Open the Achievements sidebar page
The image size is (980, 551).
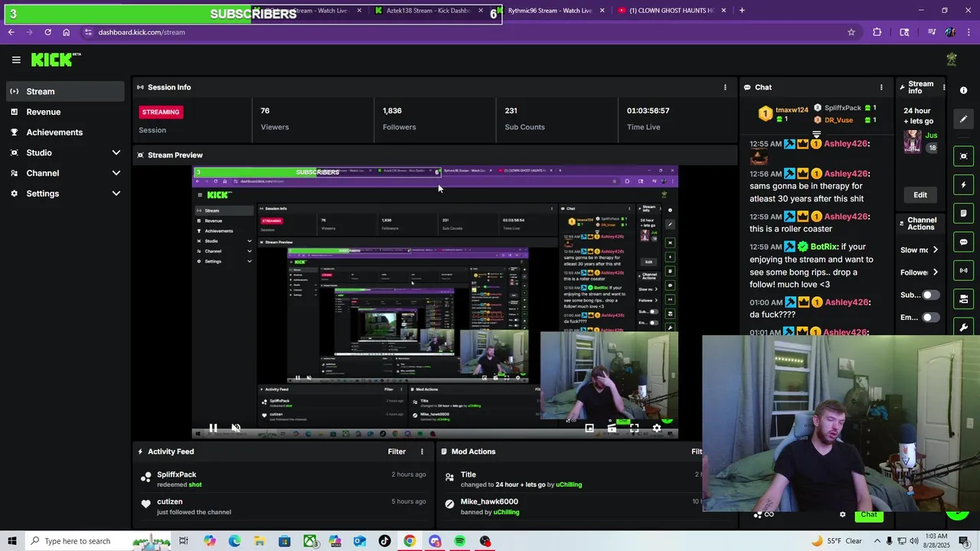coord(65,132)
